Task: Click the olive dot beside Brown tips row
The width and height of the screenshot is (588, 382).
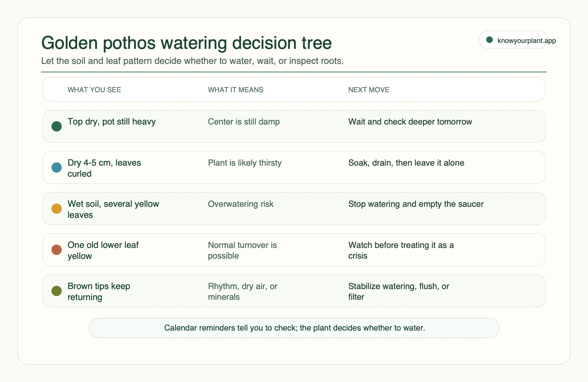Action: [57, 291]
